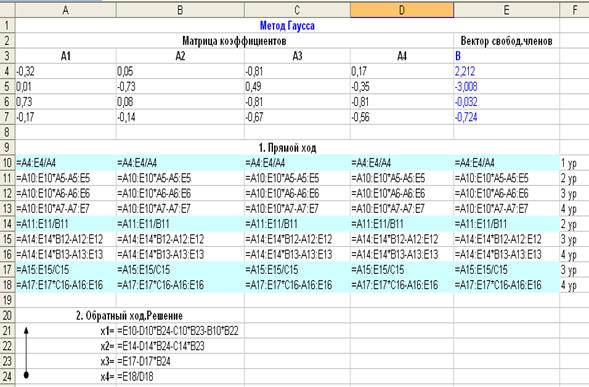The image size is (589, 387).
Task: Select formula =A10:E10*A6-A6:E6 in column C
Action: (297, 194)
